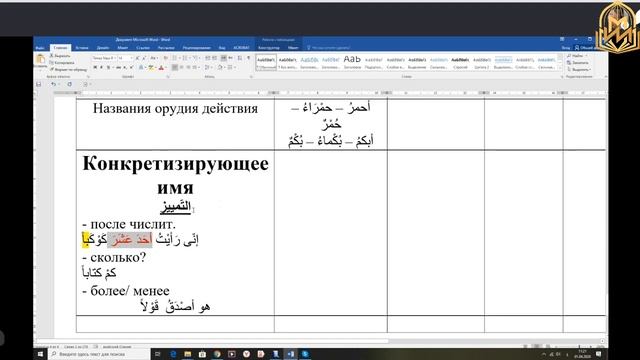The image size is (640, 360).
Task: Open the font settings dialog launcher
Action: click(x=168, y=77)
